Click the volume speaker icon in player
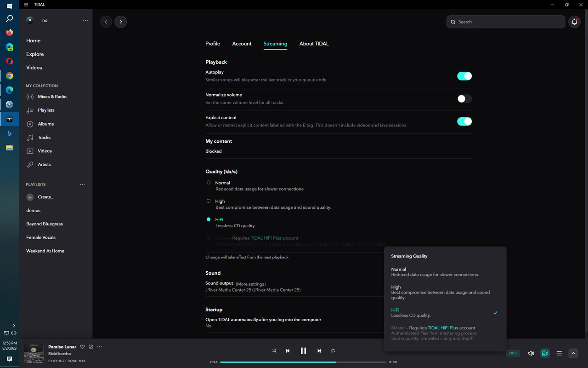588x368 pixels. coord(531,353)
